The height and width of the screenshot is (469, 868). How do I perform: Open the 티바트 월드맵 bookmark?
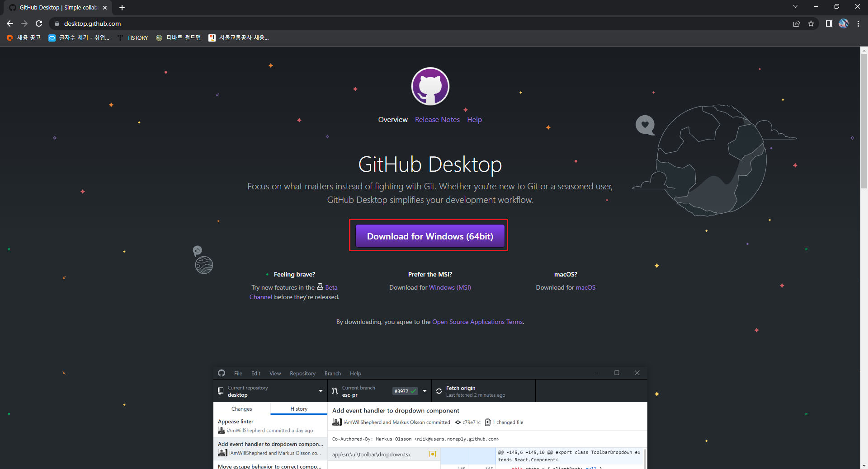pos(179,38)
